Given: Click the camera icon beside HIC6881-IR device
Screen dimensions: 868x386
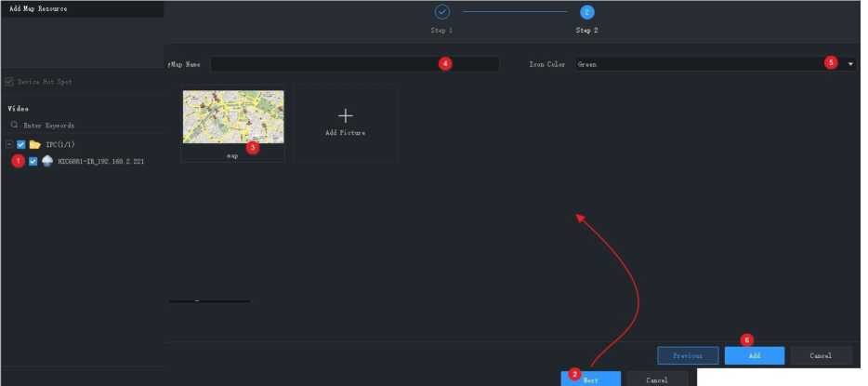Looking at the screenshot, I should click(47, 161).
